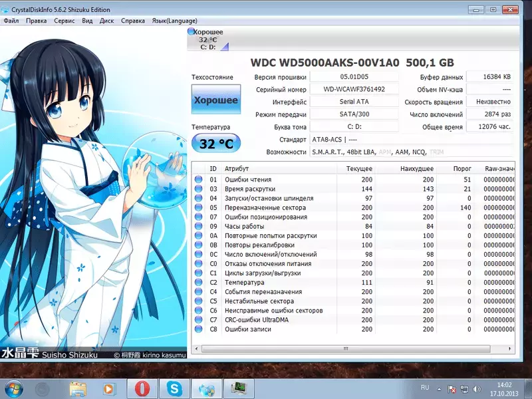Click the 32 °C temperature button
This screenshot has height=399, width=532.
(x=216, y=144)
